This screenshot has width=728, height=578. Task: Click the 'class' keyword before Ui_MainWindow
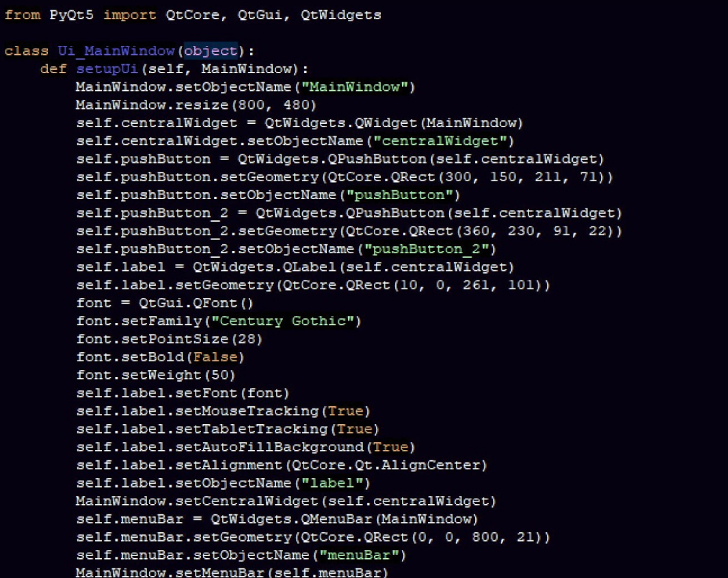[26, 51]
